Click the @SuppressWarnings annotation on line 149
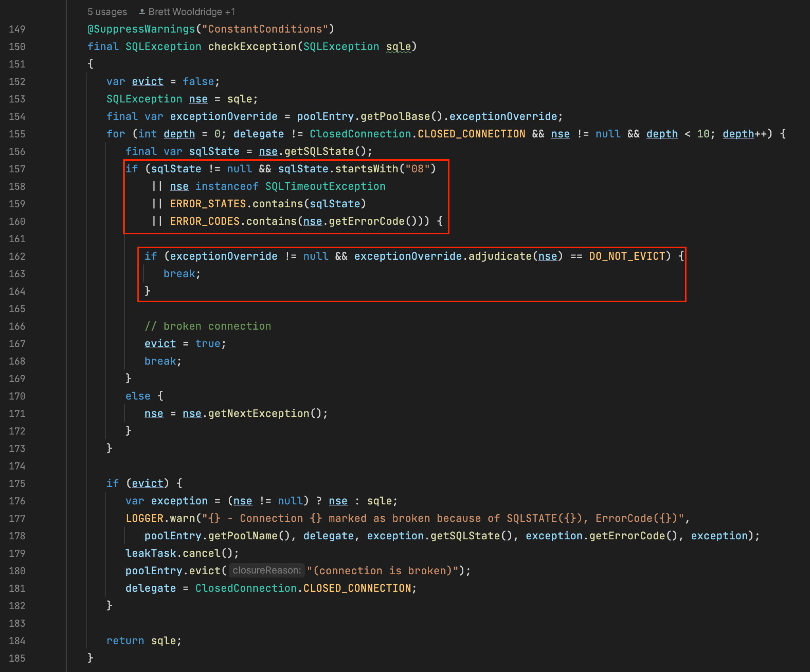 point(141,29)
